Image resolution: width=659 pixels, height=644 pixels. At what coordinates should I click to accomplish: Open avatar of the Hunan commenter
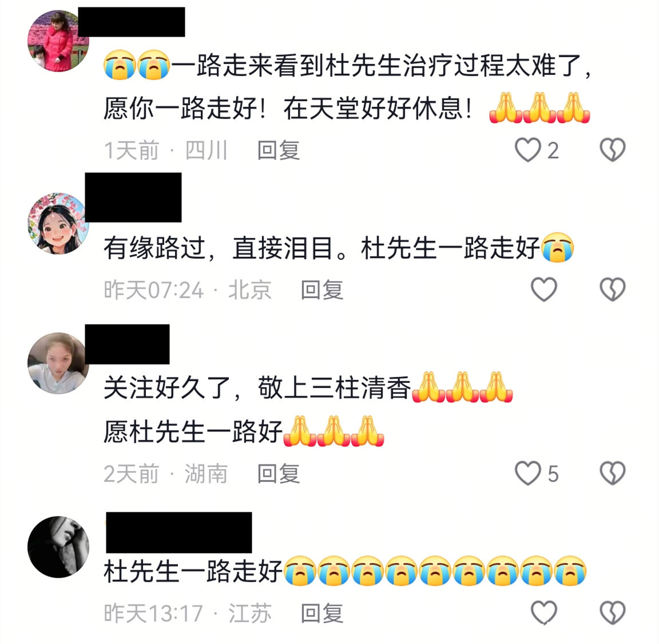58,363
